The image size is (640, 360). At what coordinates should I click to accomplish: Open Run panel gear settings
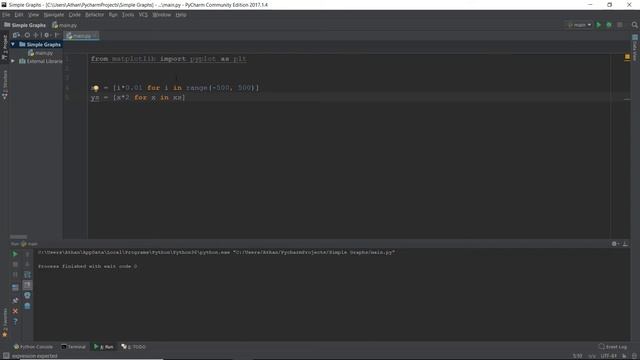(615, 244)
